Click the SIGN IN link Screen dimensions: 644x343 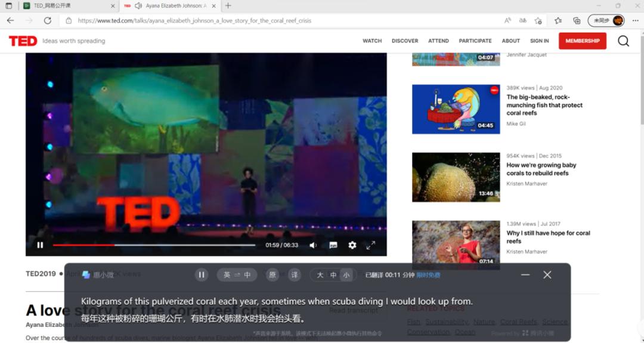click(x=539, y=41)
